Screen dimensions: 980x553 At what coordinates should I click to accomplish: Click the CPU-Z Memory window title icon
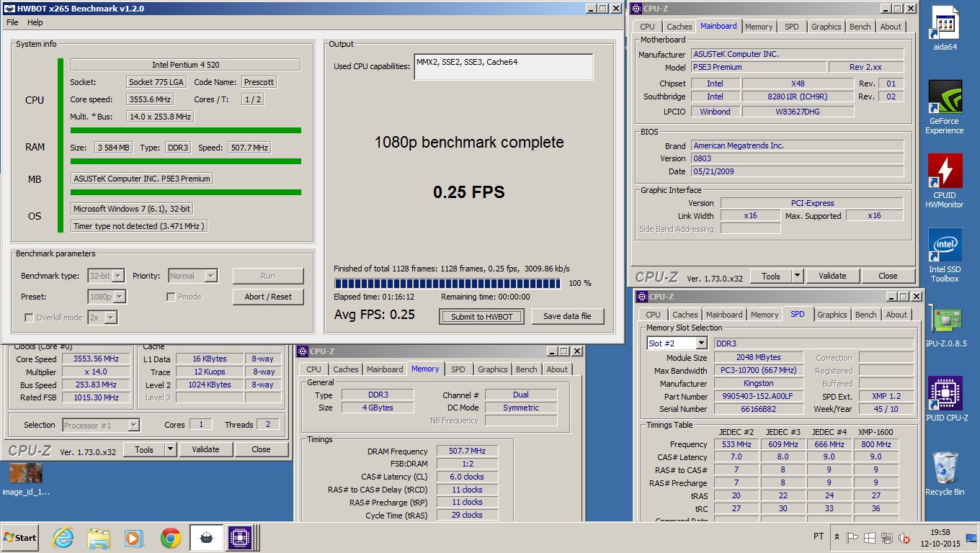pos(303,351)
